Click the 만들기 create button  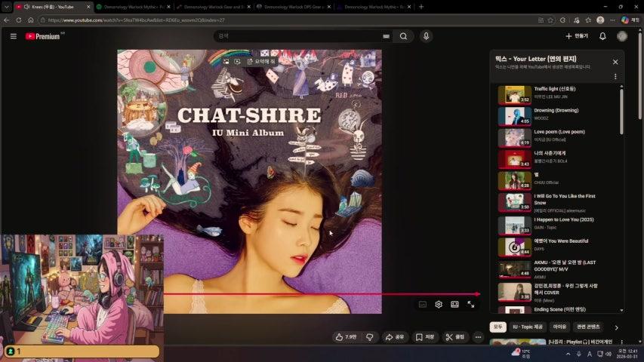(576, 36)
